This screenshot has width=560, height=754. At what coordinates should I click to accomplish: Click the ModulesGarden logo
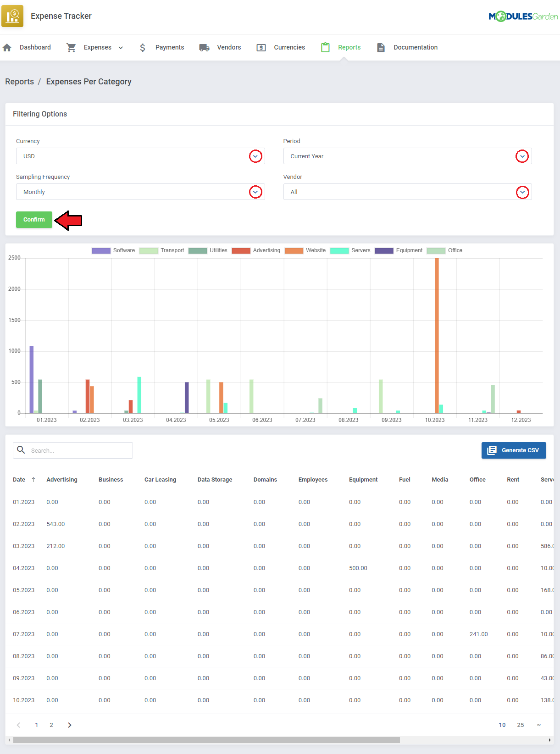(x=523, y=17)
